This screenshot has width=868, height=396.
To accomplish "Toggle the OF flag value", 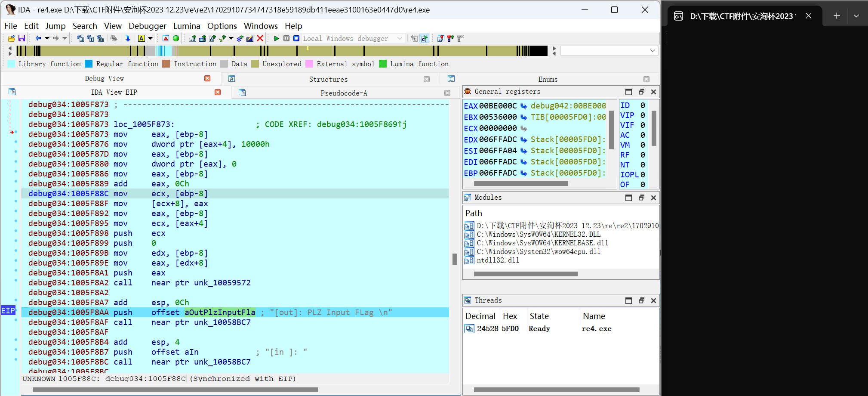I will coord(643,184).
